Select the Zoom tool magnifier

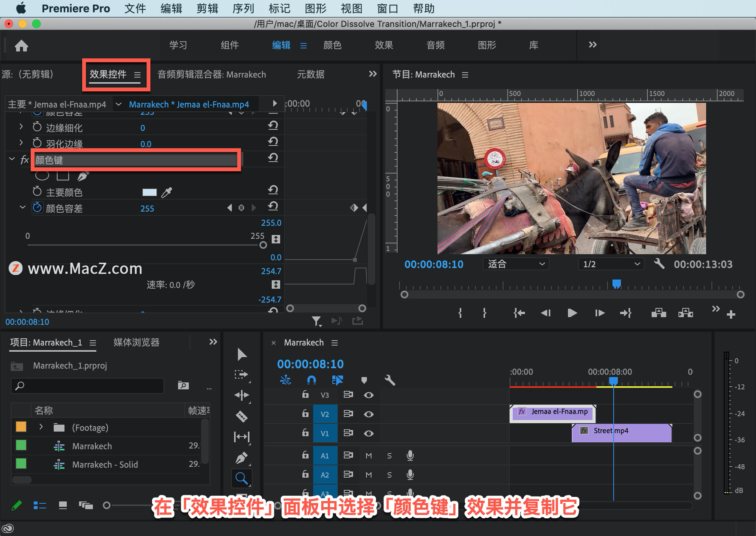241,479
